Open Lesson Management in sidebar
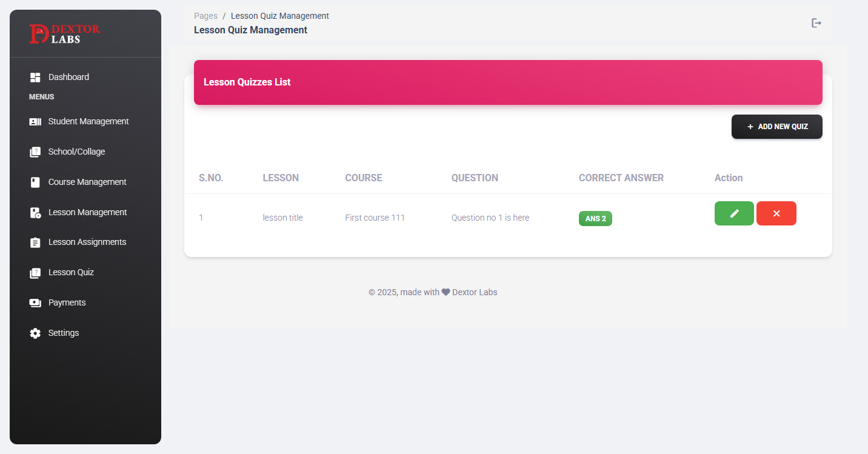This screenshot has height=454, width=868. [x=87, y=212]
